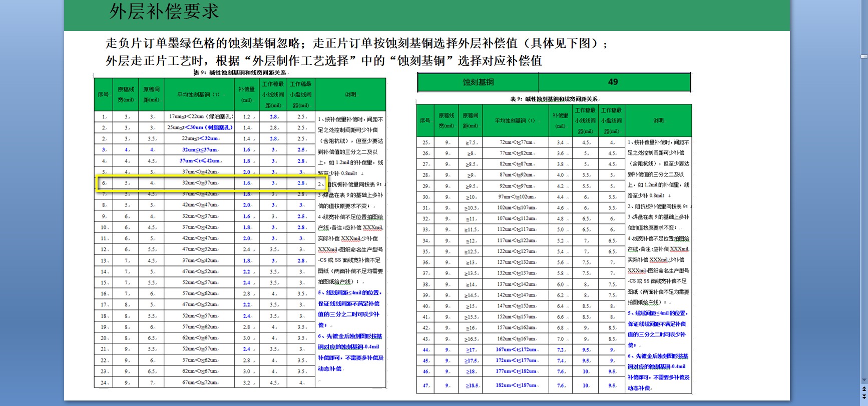Click the sentence starting '走负片订单墨绿色格'
868x406 pixels.
click(x=357, y=43)
